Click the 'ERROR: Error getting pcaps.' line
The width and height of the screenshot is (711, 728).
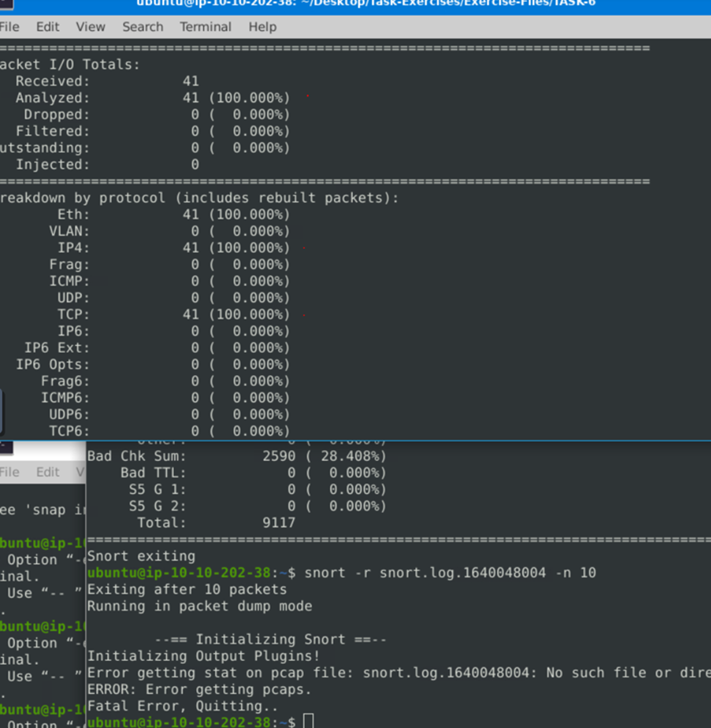[x=199, y=689]
